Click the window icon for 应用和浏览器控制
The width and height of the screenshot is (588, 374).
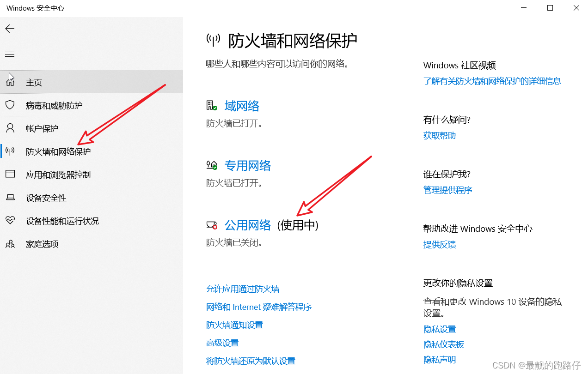(10, 174)
